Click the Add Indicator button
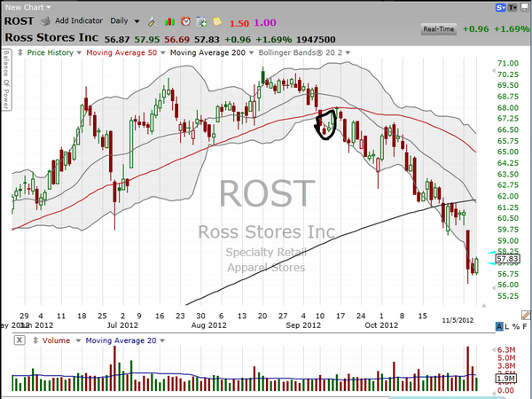532x399 pixels. 79,20
